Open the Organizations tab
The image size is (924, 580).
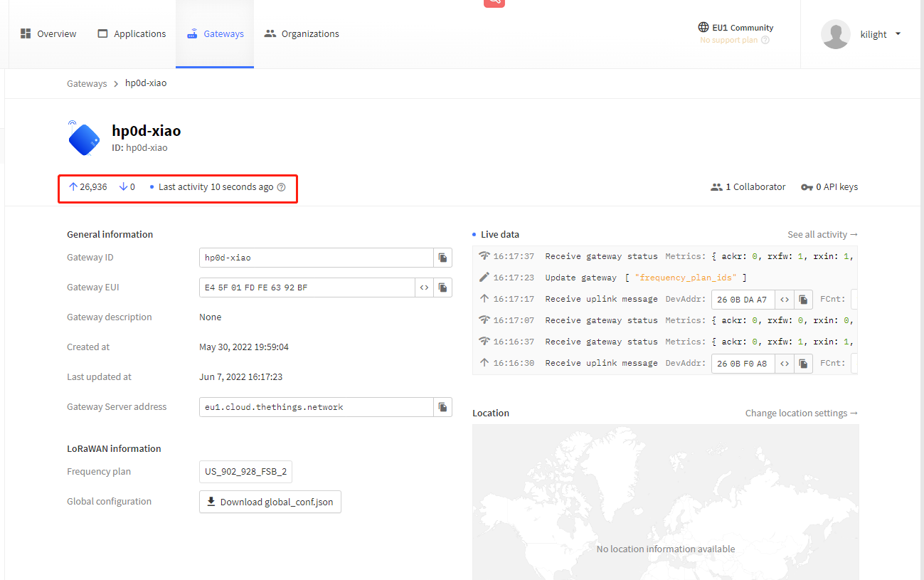(x=302, y=33)
